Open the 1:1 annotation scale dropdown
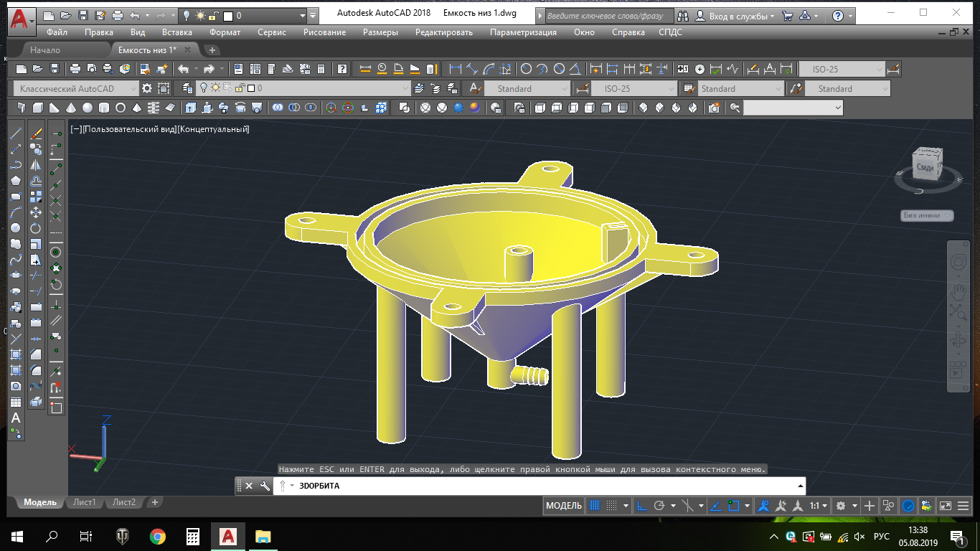 pos(819,506)
